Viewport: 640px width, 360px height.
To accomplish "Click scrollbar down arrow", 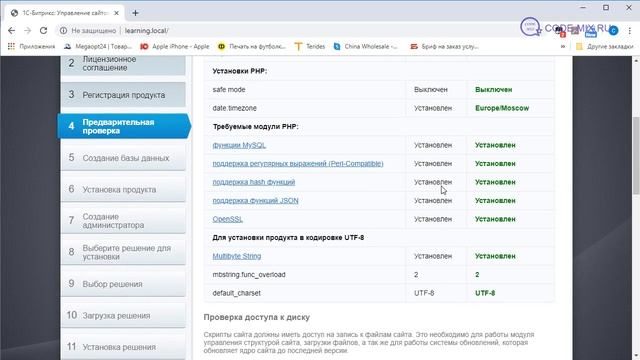I will (636, 356).
